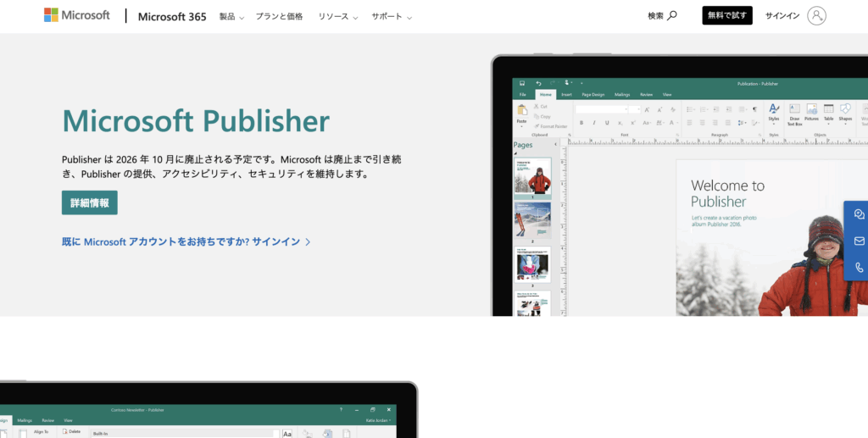868x438 pixels.
Task: Select page 2 thumbnail in Pages panel
Action: pos(532,220)
